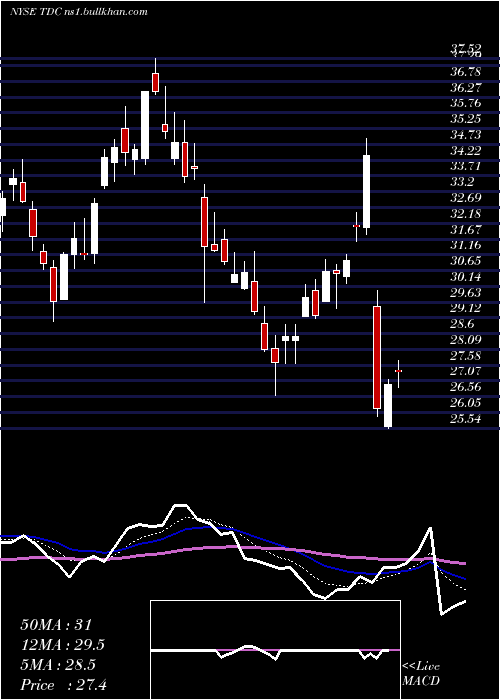Click the highest red candle near 36.78

[x=155, y=83]
